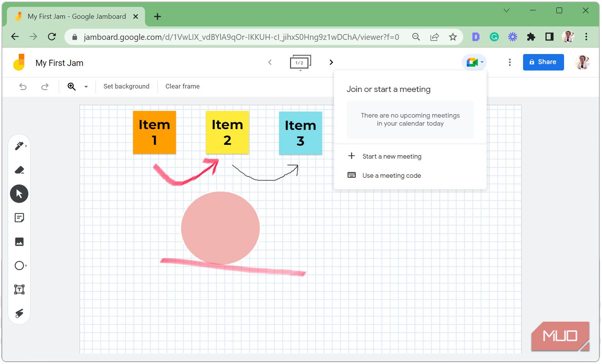Open the Google Meet meeting dropdown
This screenshot has height=364, width=602.
click(x=474, y=62)
